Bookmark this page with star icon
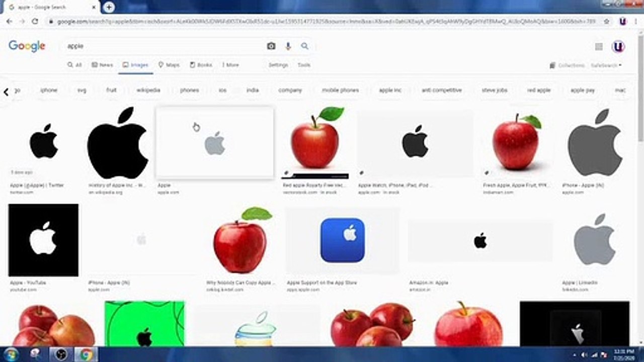The image size is (644, 362). coord(607,22)
